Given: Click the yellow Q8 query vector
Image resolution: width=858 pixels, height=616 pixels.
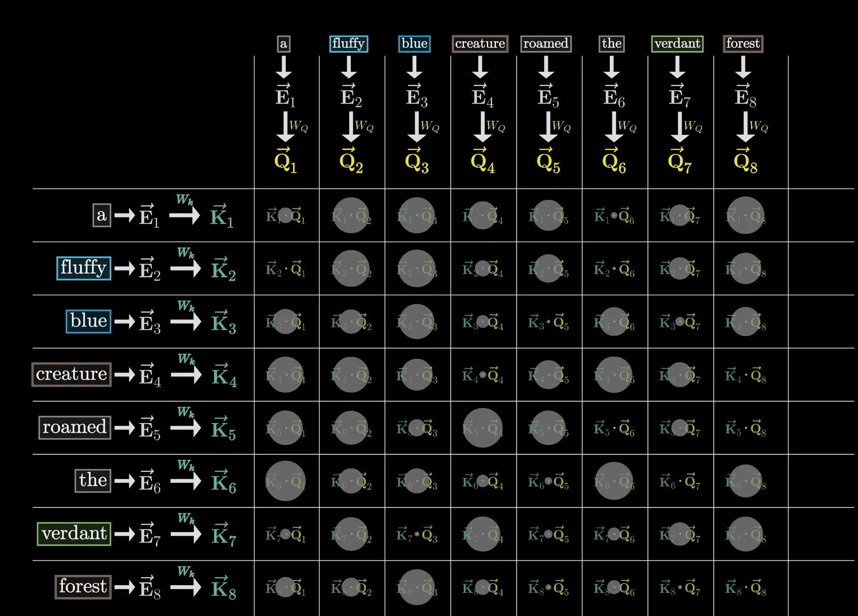Looking at the screenshot, I should (x=745, y=161).
